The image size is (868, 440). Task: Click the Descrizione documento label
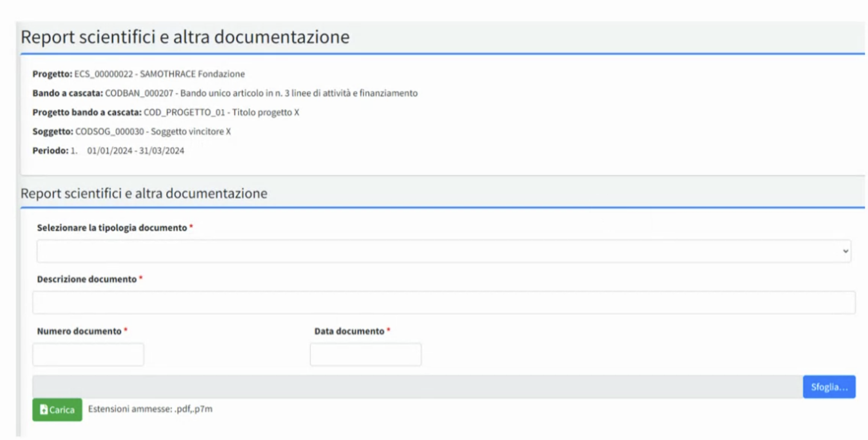click(x=87, y=279)
